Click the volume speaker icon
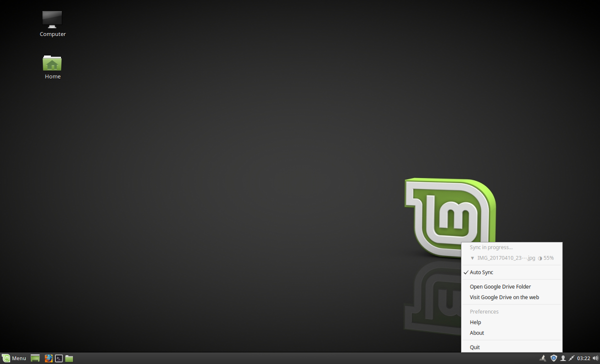The image size is (600, 364). 595,358
